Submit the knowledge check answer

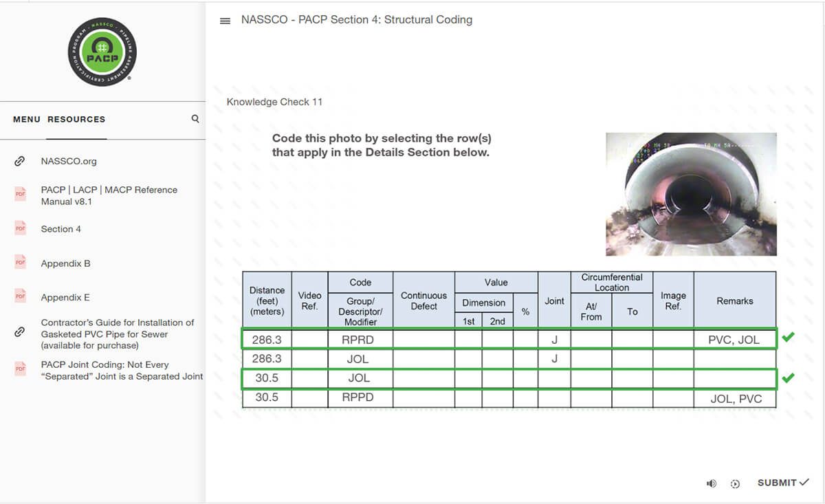(784, 483)
